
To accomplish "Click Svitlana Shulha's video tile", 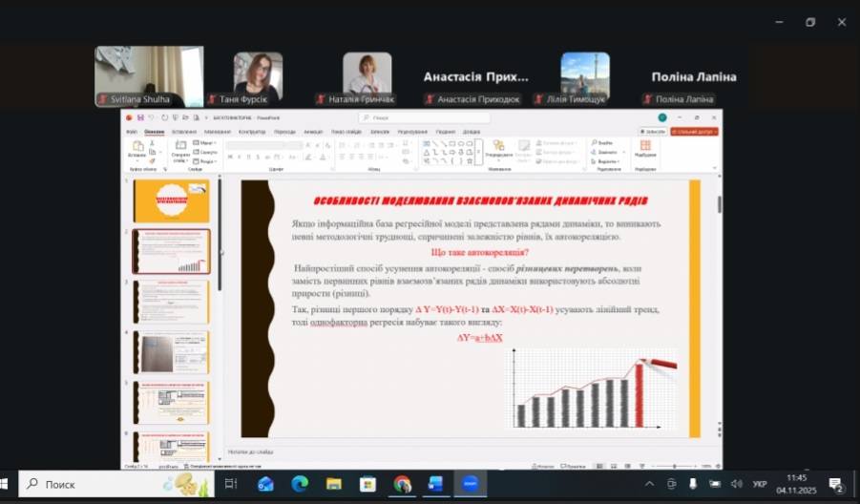I will tap(148, 75).
